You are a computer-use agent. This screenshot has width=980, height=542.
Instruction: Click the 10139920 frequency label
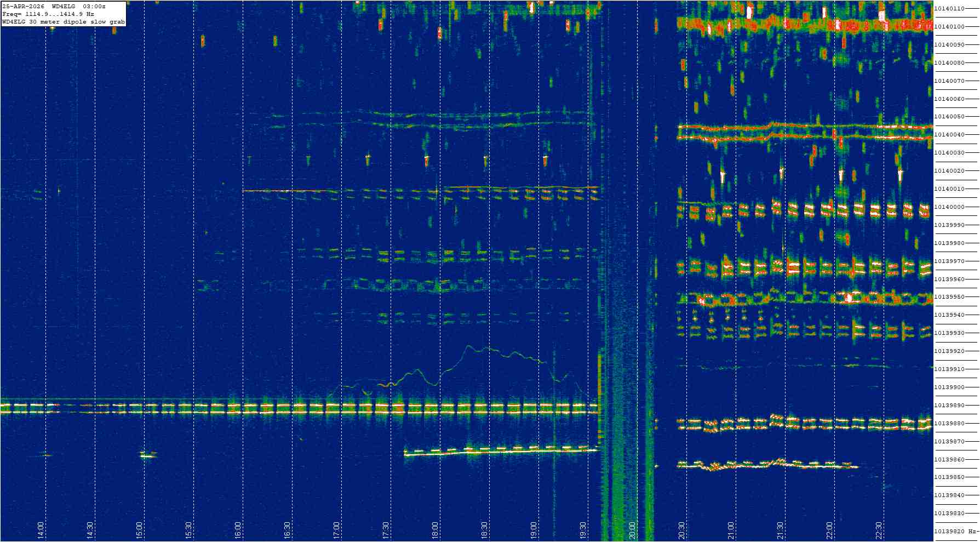[x=949, y=351]
